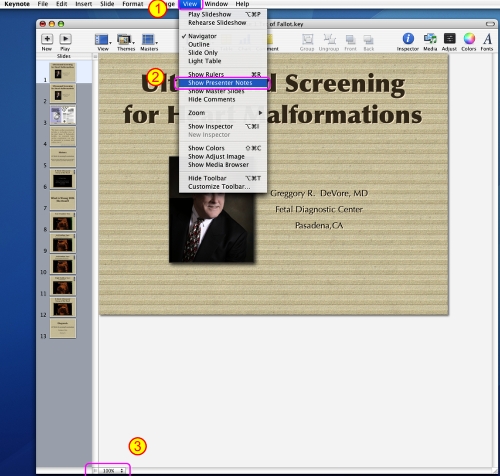500x476 pixels.
Task: Open the Fonts toolbar icon
Action: tap(487, 39)
